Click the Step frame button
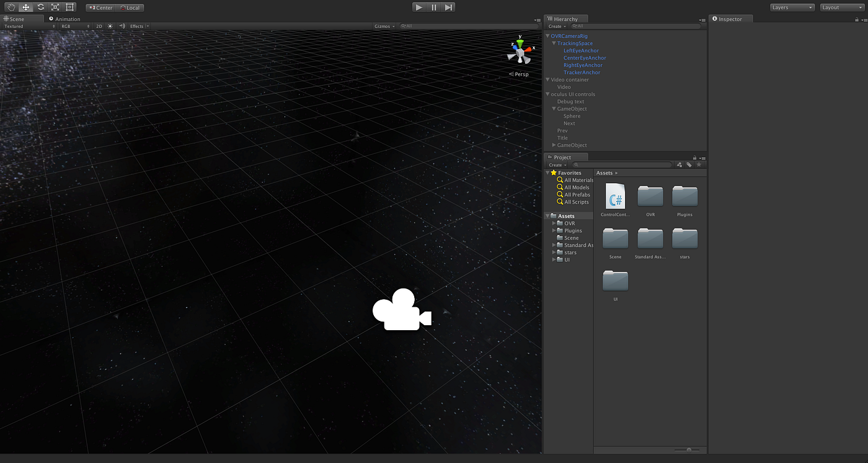 pyautogui.click(x=449, y=7)
